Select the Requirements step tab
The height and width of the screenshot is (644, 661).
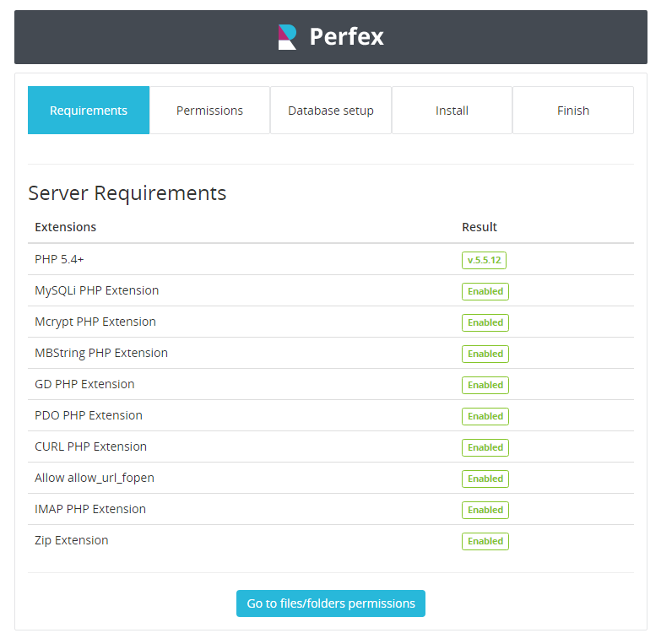click(x=89, y=111)
